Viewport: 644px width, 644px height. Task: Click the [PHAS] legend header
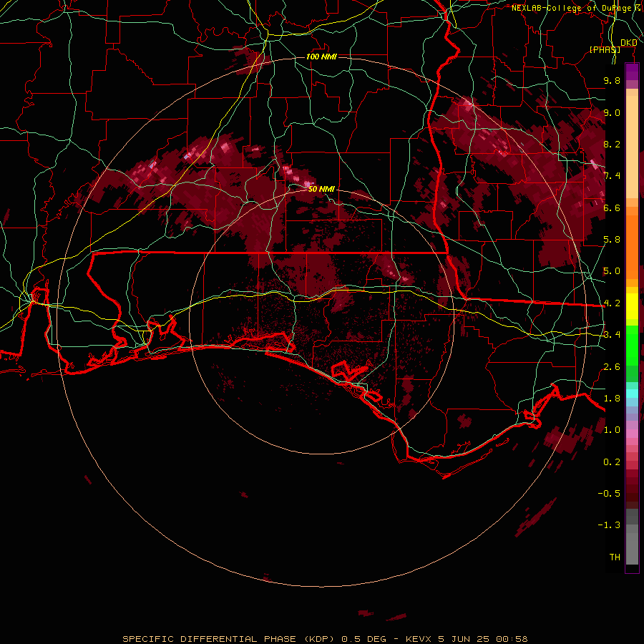point(605,49)
